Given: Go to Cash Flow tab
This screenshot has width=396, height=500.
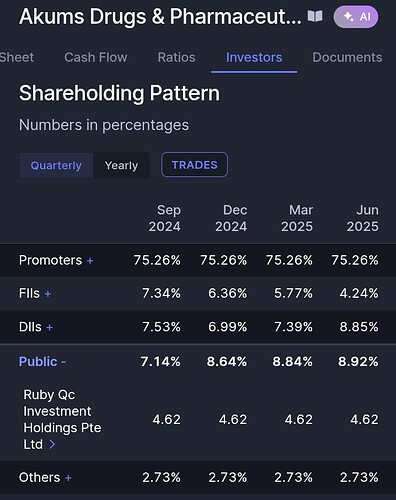Looking at the screenshot, I should (96, 57).
